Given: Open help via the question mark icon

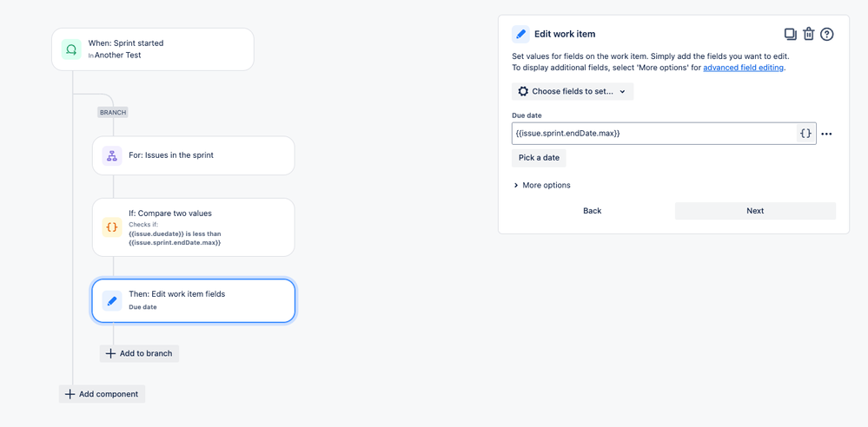Looking at the screenshot, I should tap(826, 35).
